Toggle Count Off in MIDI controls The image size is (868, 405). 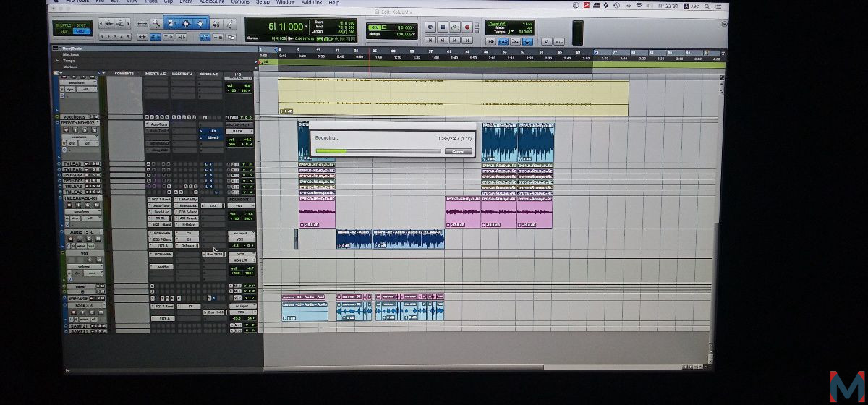498,24
